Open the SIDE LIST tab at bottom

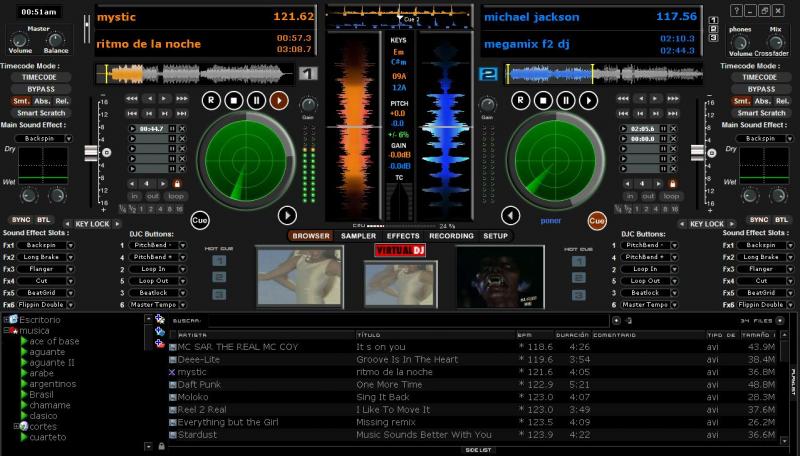tap(478, 450)
